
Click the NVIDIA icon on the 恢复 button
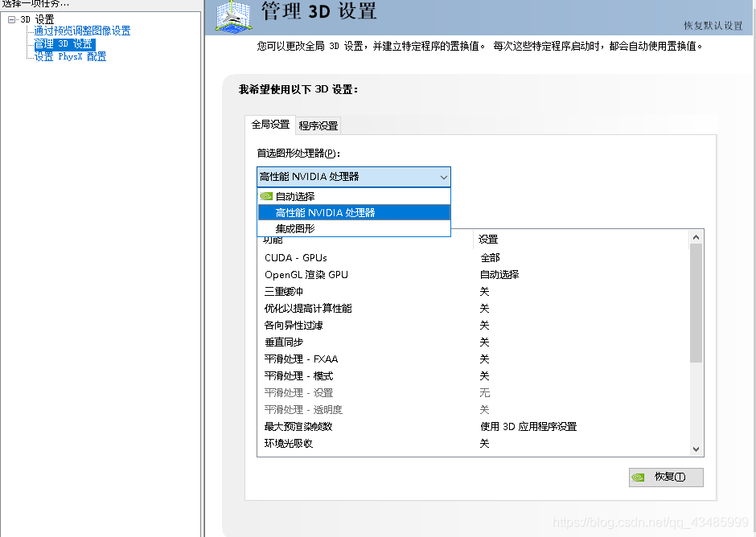pyautogui.click(x=638, y=478)
